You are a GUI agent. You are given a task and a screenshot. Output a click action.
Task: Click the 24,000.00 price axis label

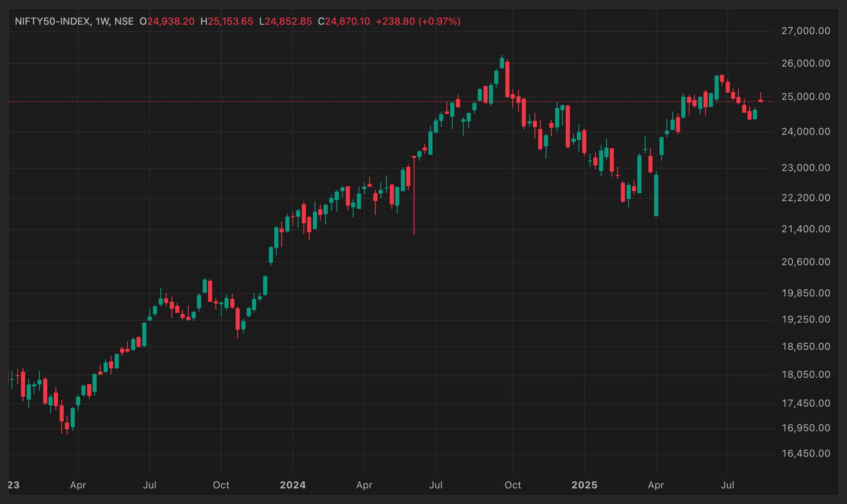point(805,132)
